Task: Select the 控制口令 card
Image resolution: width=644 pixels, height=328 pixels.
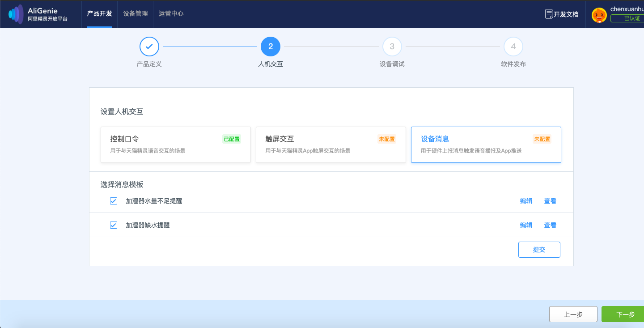Action: point(176,145)
